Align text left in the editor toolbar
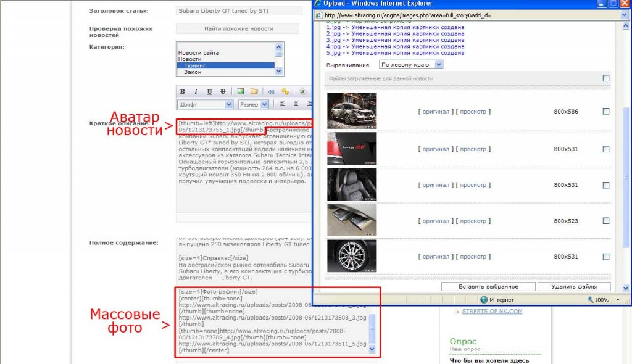 point(283,104)
